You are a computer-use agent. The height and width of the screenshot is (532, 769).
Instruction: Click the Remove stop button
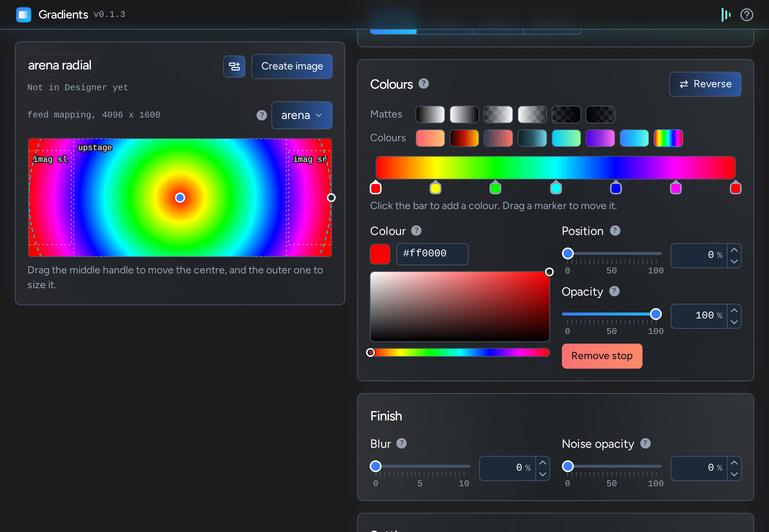602,356
